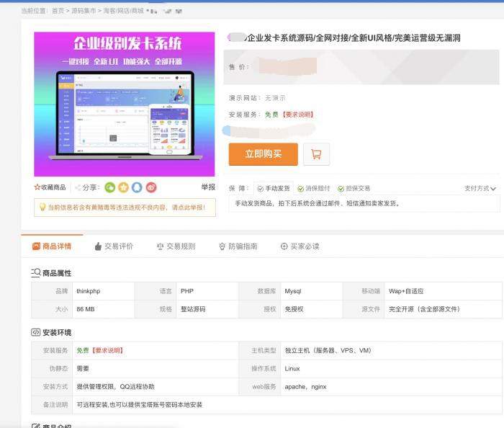
Task: Click the 立即购买 button
Action: coord(264,154)
